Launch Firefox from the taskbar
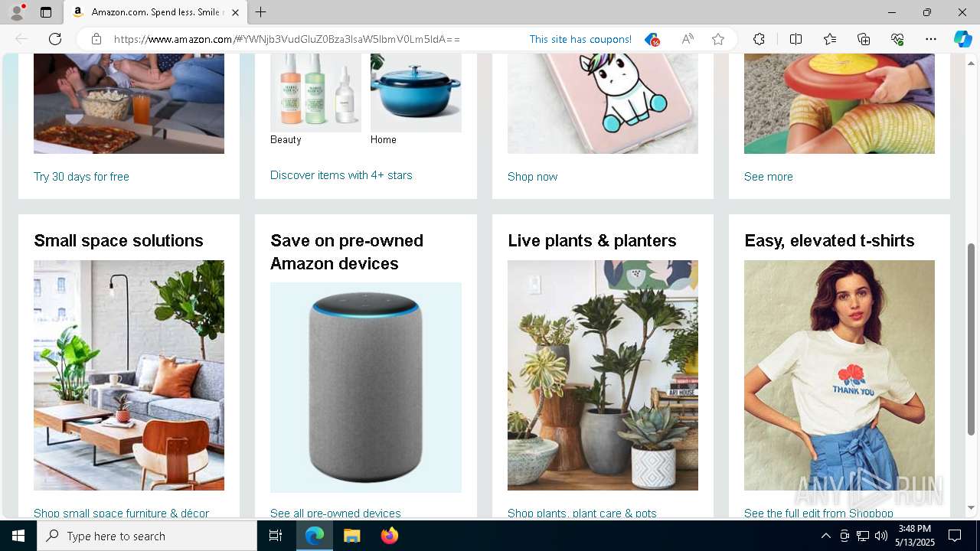Viewport: 980px width, 551px height. point(390,536)
